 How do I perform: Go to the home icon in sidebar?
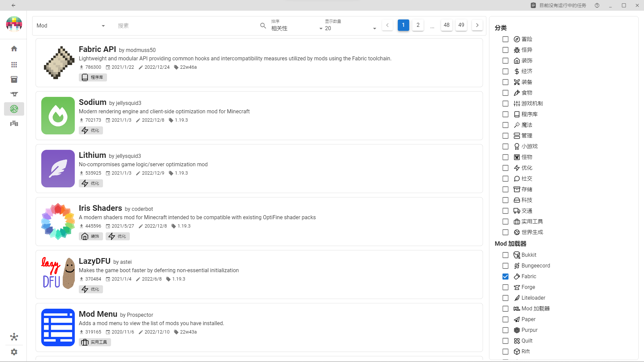coord(14,49)
